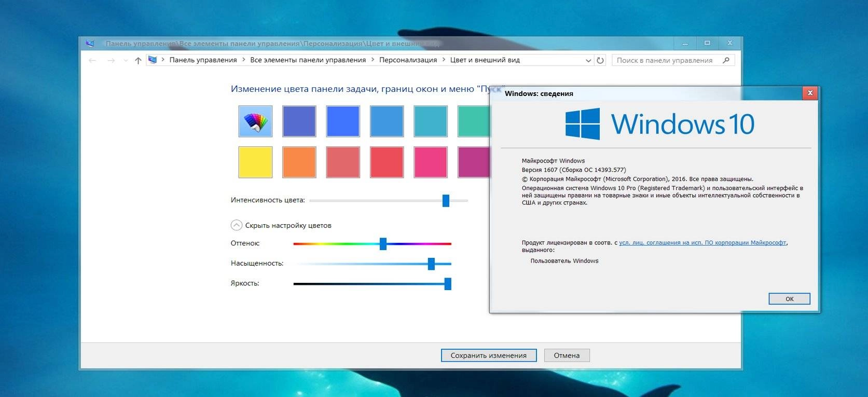Close the Windows: сведения dialog

(x=810, y=93)
